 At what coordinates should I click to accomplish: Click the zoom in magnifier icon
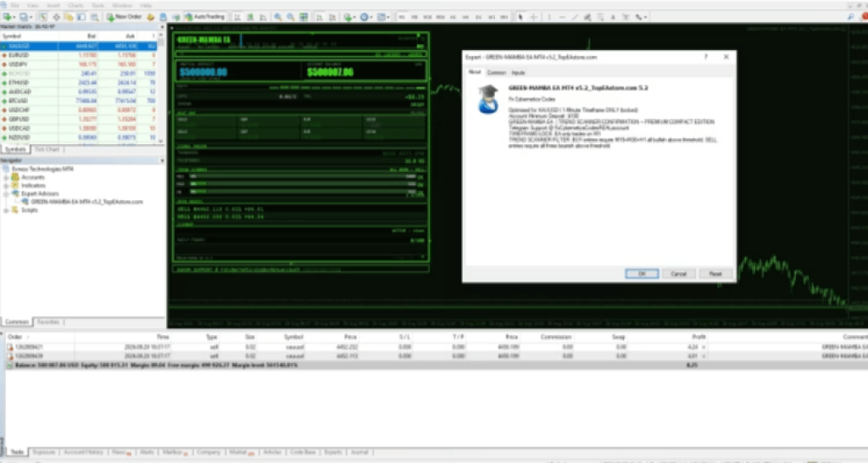pos(278,17)
